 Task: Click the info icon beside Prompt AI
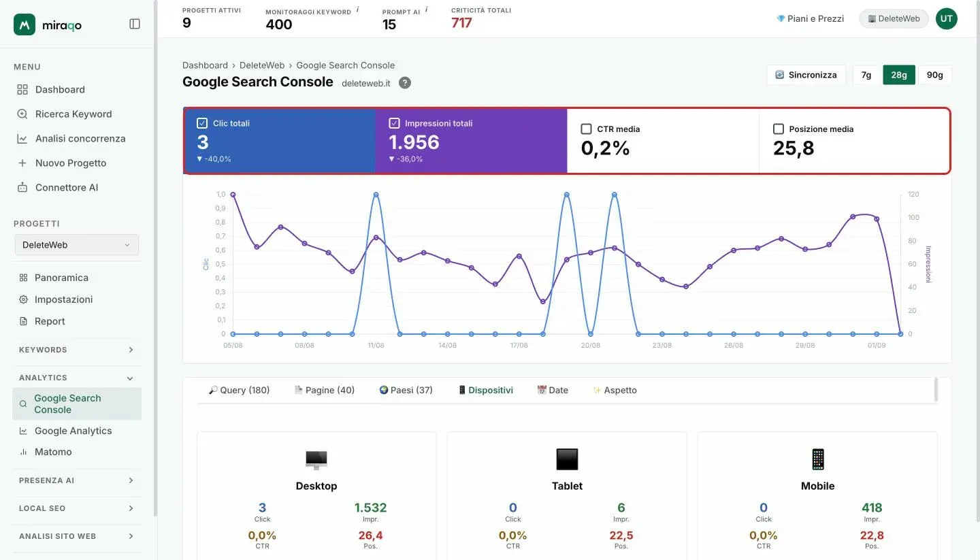point(427,10)
